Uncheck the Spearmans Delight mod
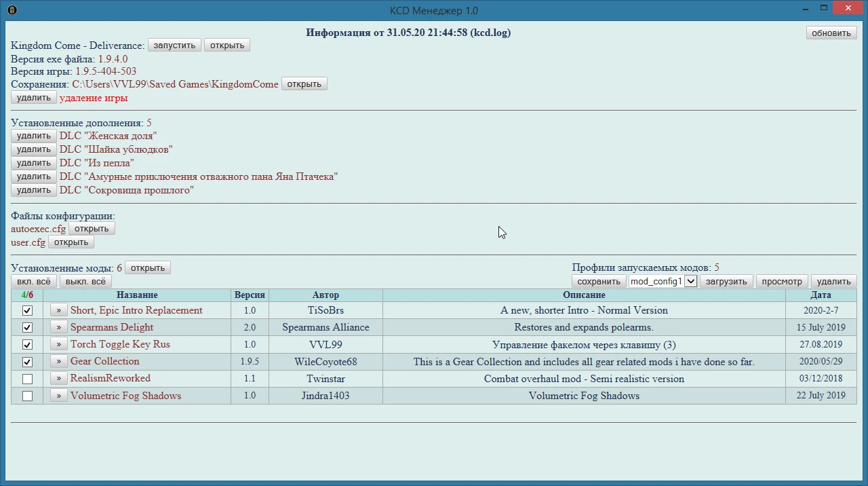Screen dimensions: 868x486 pyautogui.click(x=27, y=327)
